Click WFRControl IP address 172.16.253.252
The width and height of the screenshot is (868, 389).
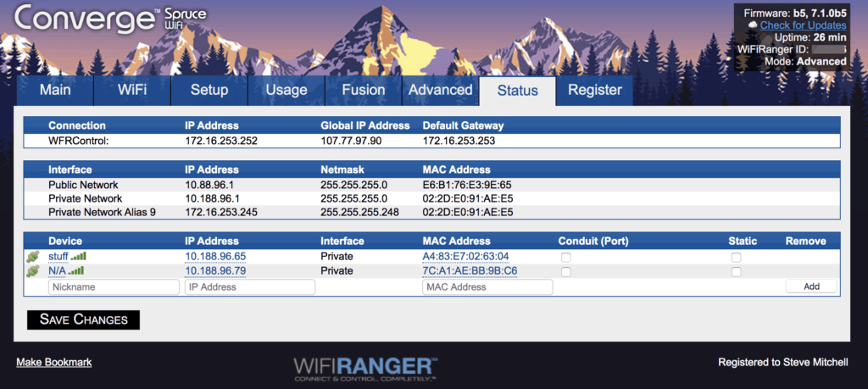221,141
